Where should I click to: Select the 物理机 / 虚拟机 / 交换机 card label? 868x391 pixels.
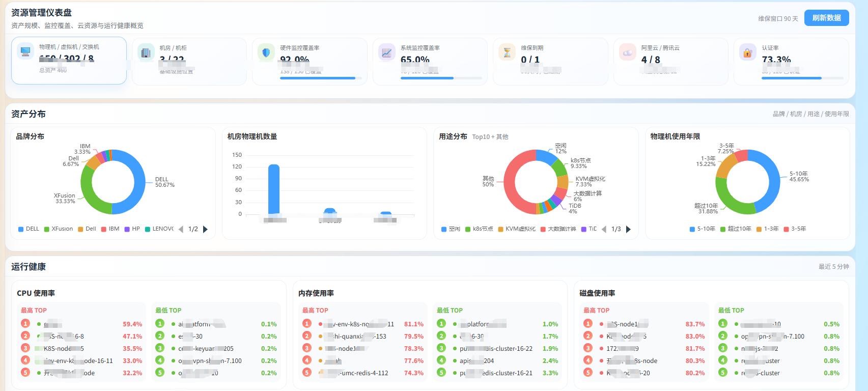69,47
